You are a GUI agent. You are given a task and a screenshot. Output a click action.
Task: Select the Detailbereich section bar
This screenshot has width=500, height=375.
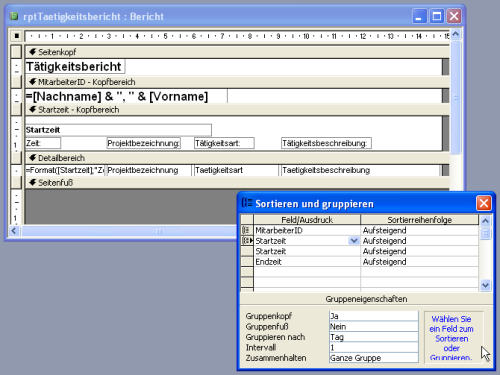(237, 158)
